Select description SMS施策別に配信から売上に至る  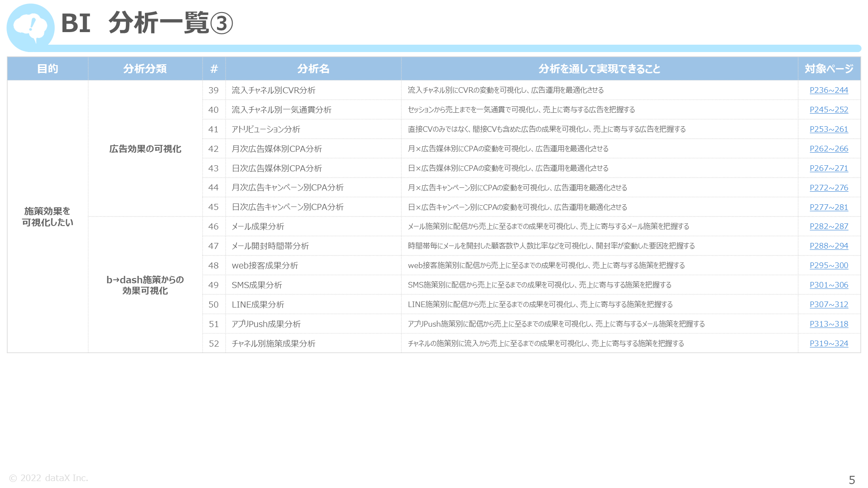(x=539, y=285)
